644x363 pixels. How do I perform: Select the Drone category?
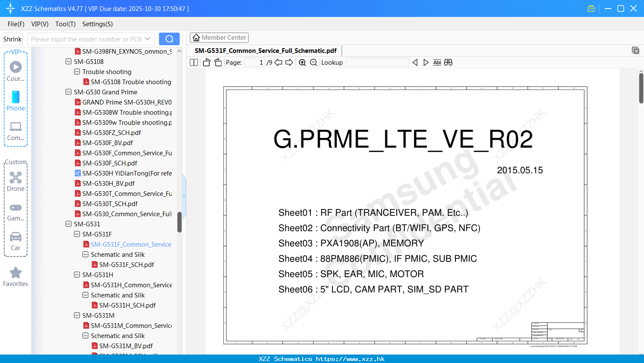click(16, 181)
